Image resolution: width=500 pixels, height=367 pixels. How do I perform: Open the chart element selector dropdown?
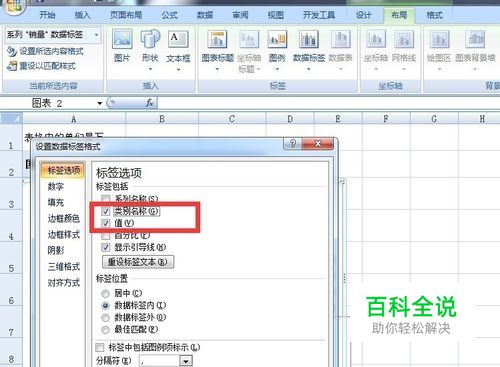(96, 35)
